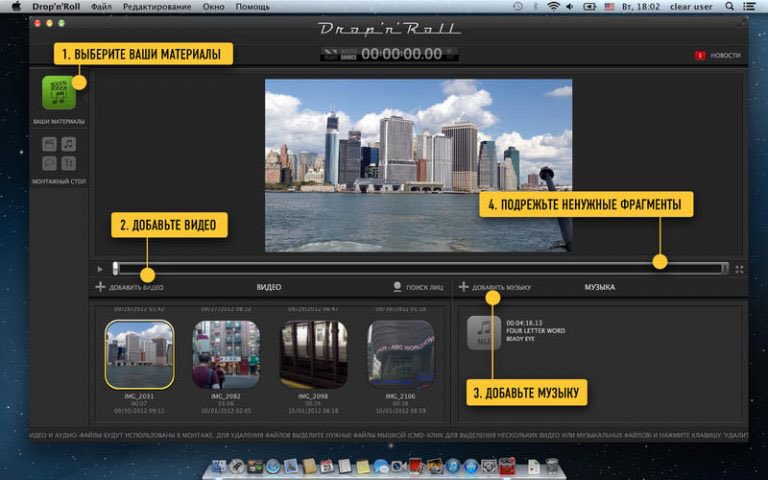The image size is (768, 480).
Task: Click the ВИДЕО panel heading
Action: tap(269, 287)
